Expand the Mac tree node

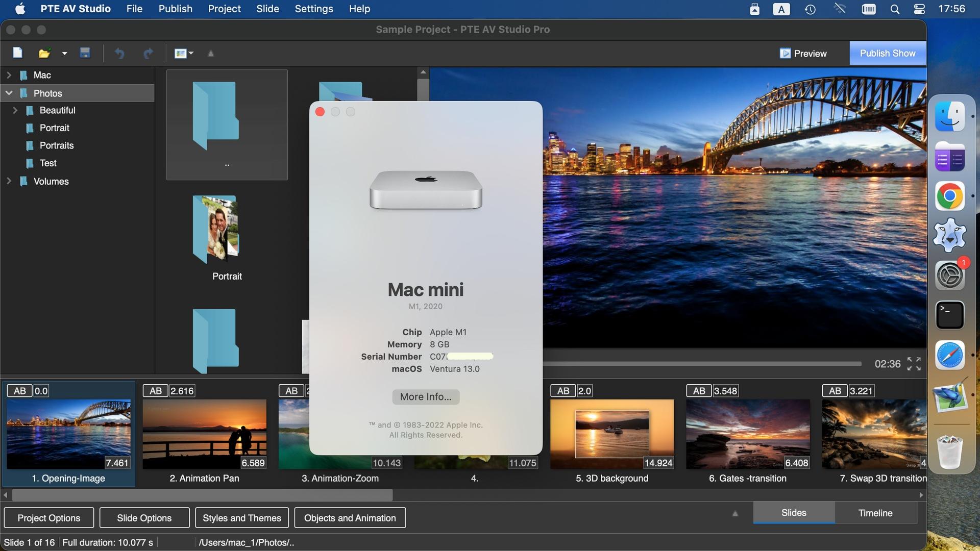tap(9, 75)
